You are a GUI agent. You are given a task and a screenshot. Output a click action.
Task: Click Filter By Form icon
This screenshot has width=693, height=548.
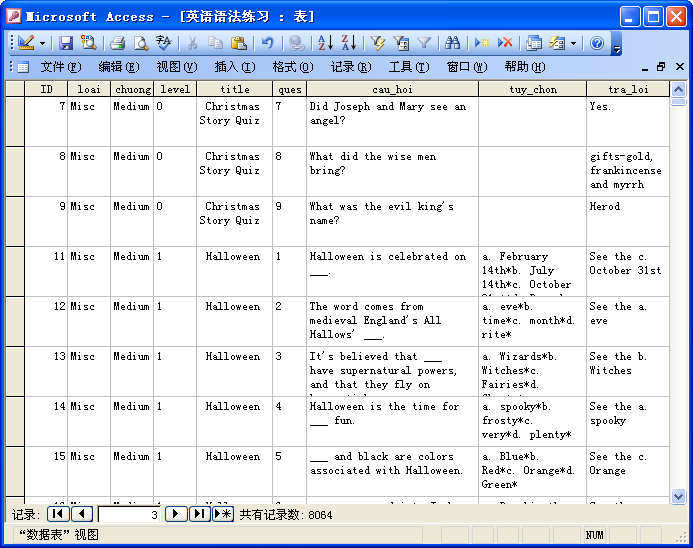click(x=401, y=43)
